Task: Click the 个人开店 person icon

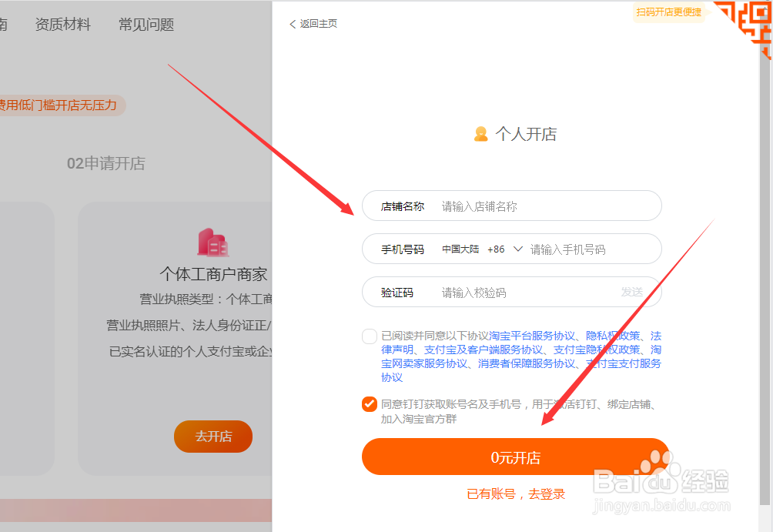Action: click(x=480, y=134)
